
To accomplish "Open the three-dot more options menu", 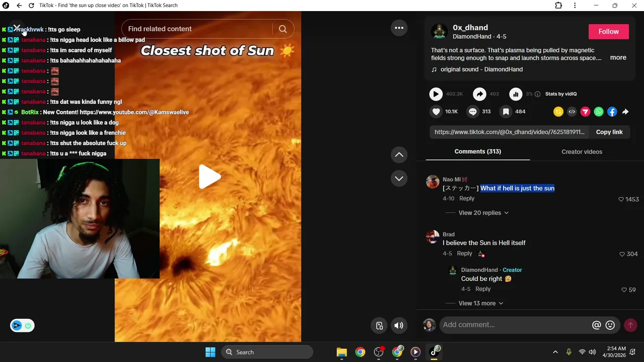I will pyautogui.click(x=399, y=28).
